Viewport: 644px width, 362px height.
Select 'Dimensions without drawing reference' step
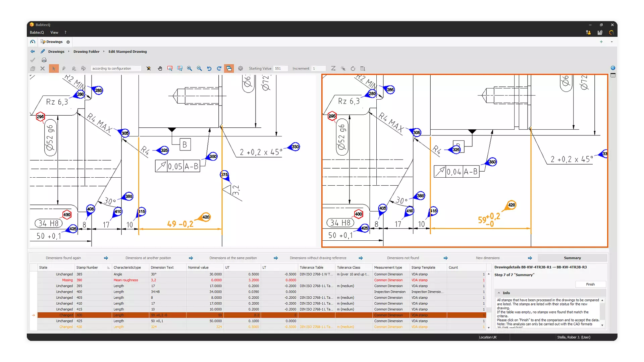point(318,258)
